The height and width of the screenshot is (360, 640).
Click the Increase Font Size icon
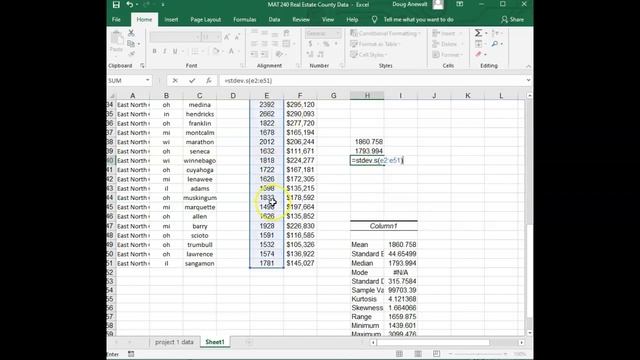click(227, 37)
